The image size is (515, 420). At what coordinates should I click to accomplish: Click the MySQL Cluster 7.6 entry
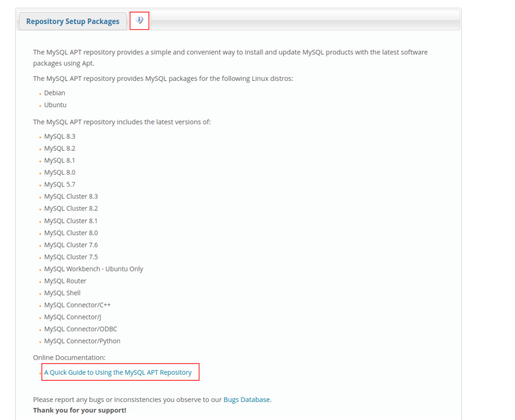point(71,245)
